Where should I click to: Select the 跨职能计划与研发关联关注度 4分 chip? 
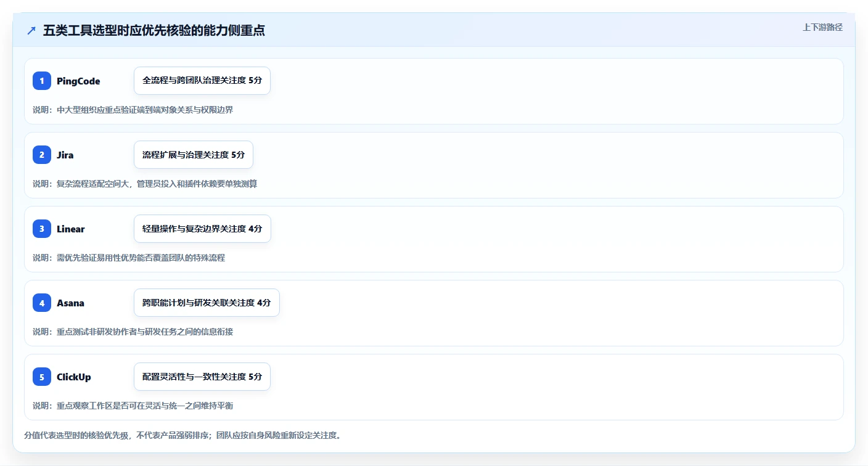click(207, 303)
